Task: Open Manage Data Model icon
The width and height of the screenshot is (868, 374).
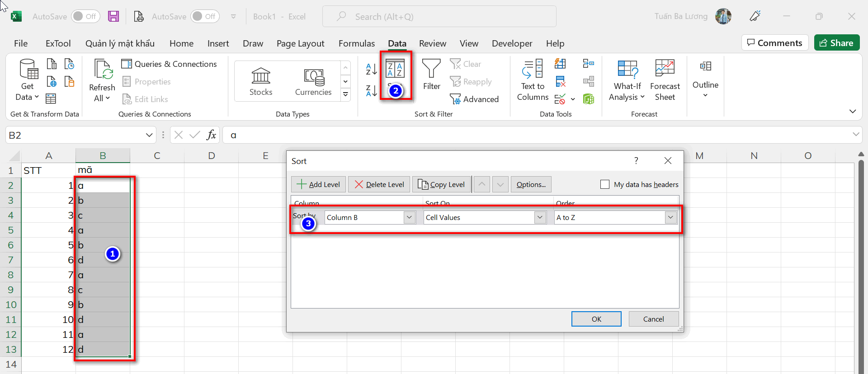Action: click(589, 99)
